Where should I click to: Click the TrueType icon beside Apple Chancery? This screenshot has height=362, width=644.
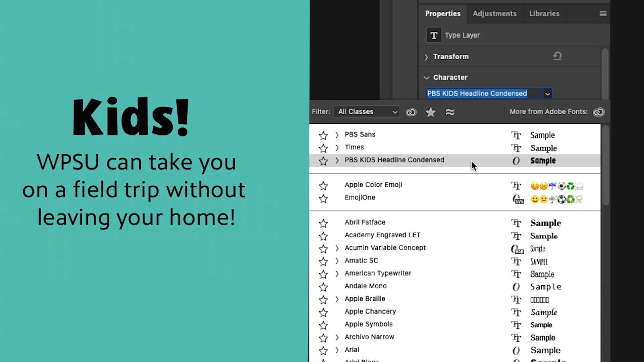(516, 312)
